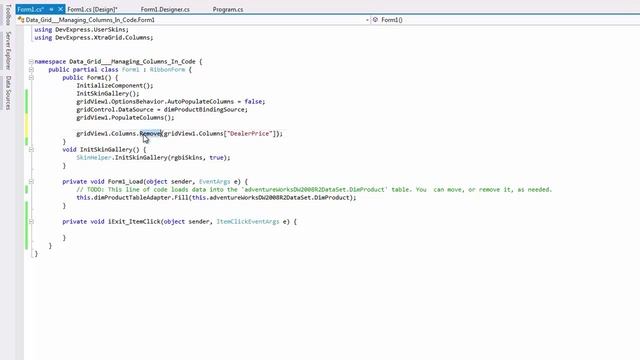Open the Server Explorer side panel

pyautogui.click(x=8, y=51)
